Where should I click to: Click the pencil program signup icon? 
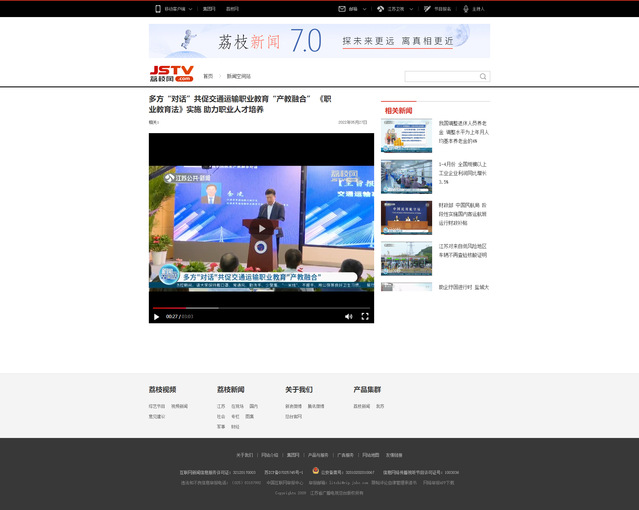point(427,9)
